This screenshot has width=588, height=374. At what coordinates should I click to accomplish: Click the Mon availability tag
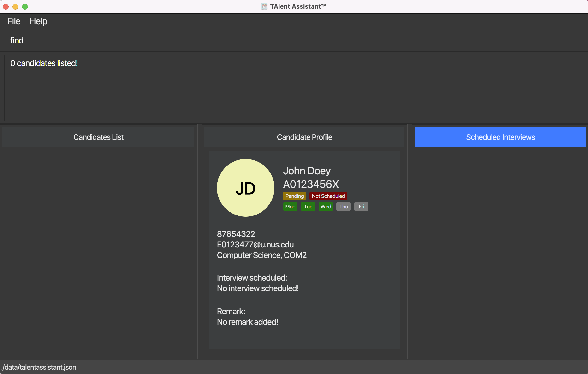coord(290,207)
